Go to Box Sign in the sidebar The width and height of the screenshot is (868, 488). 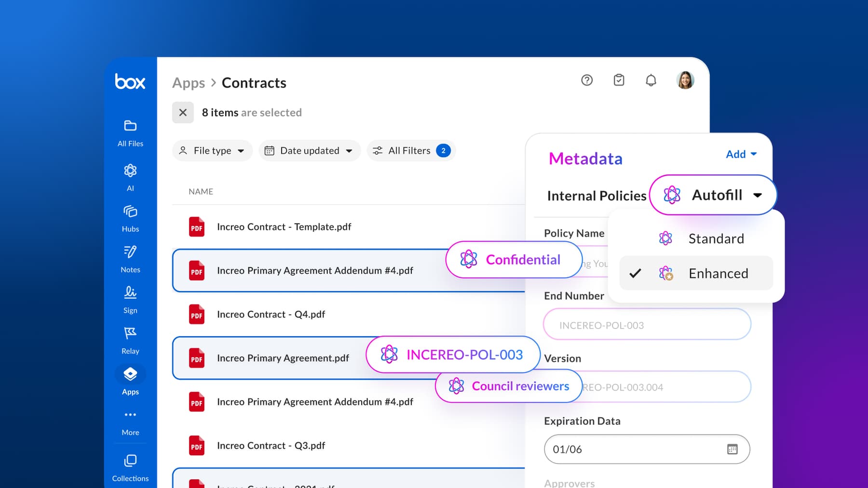(130, 299)
